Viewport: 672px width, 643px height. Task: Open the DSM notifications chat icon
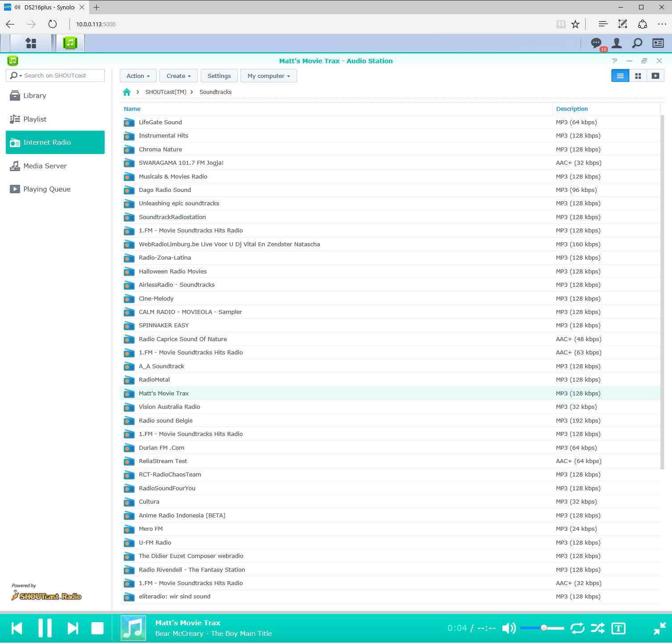[x=596, y=43]
